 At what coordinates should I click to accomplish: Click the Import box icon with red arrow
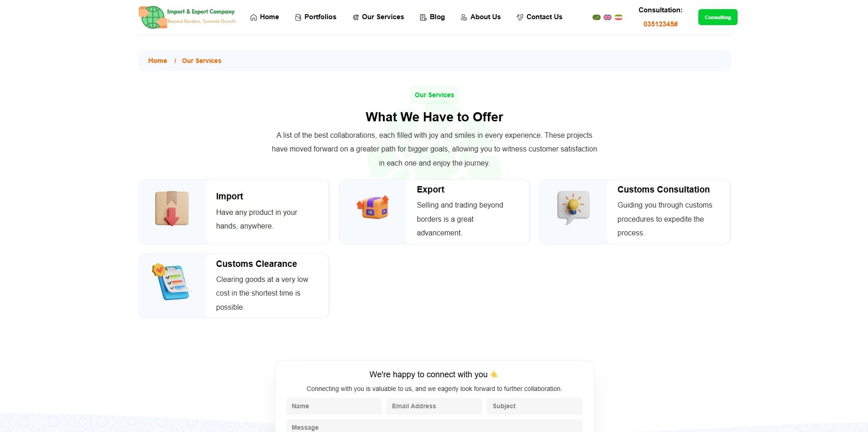tap(172, 209)
